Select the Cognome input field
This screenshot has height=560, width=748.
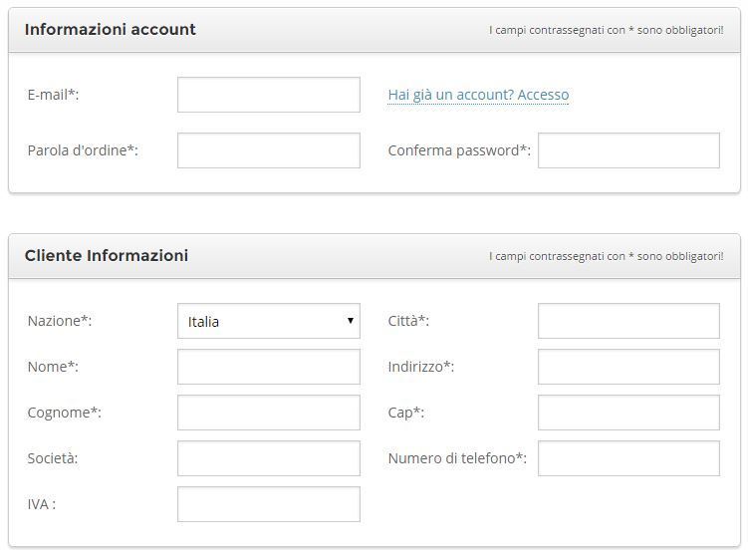click(x=269, y=413)
